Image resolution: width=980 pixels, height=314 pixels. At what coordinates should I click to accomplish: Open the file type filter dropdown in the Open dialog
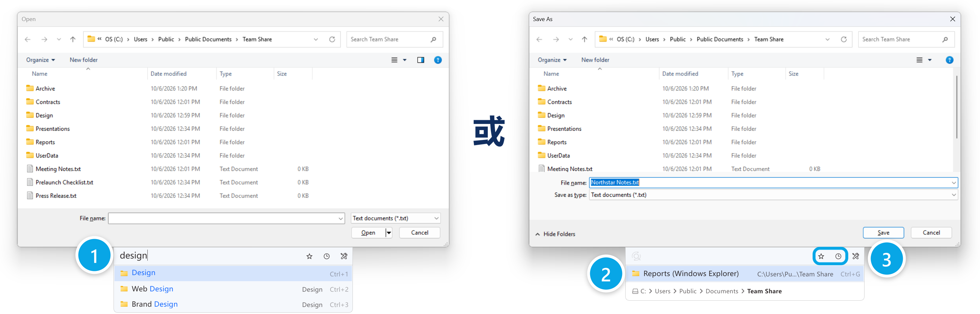(395, 218)
